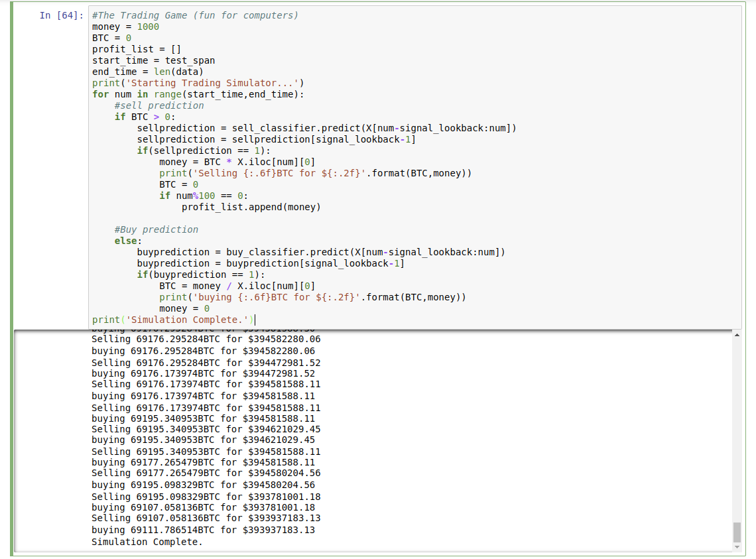
Task: Click the '#sell prediction' comment
Action: [x=159, y=105]
